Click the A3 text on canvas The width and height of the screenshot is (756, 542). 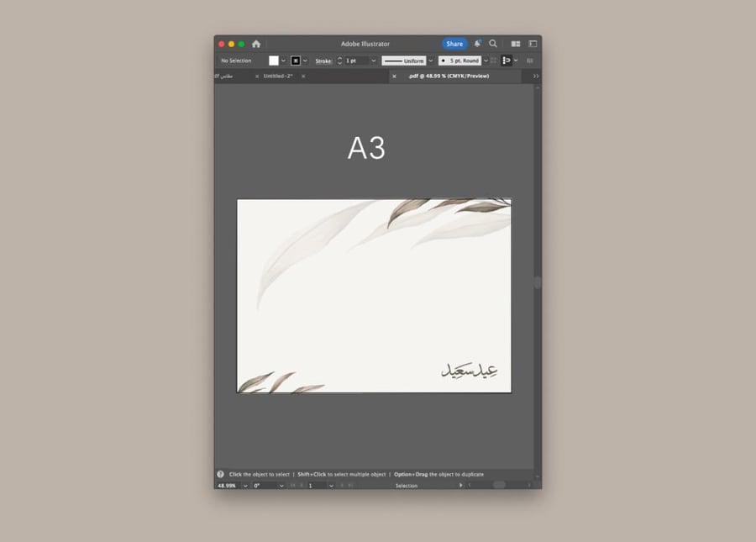[x=366, y=148]
